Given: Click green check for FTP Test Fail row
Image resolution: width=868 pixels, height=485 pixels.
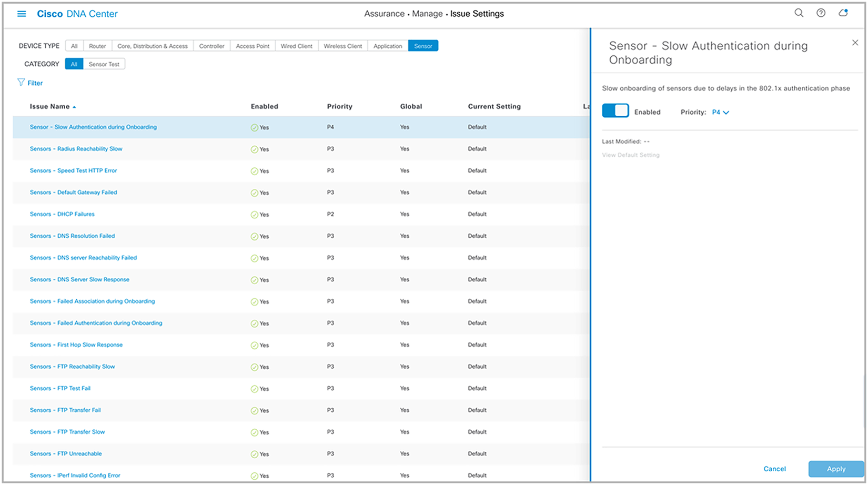Looking at the screenshot, I should click(x=255, y=389).
